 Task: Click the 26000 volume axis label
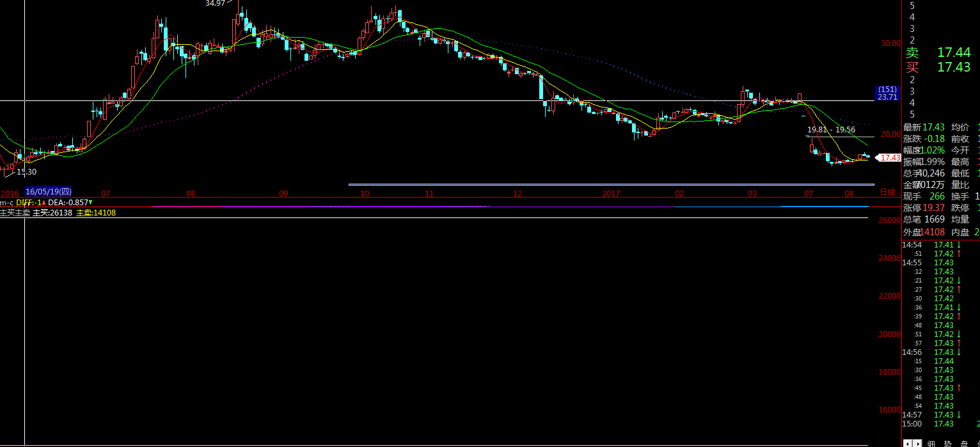tap(890, 221)
